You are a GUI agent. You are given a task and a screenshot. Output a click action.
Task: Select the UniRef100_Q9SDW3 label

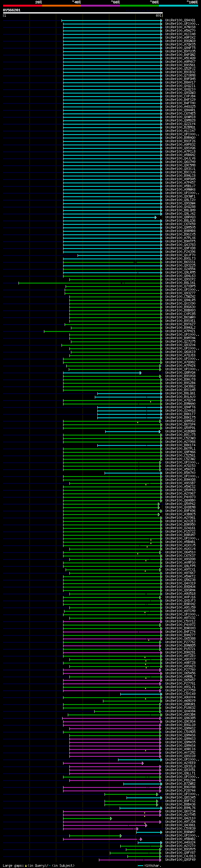180,93
